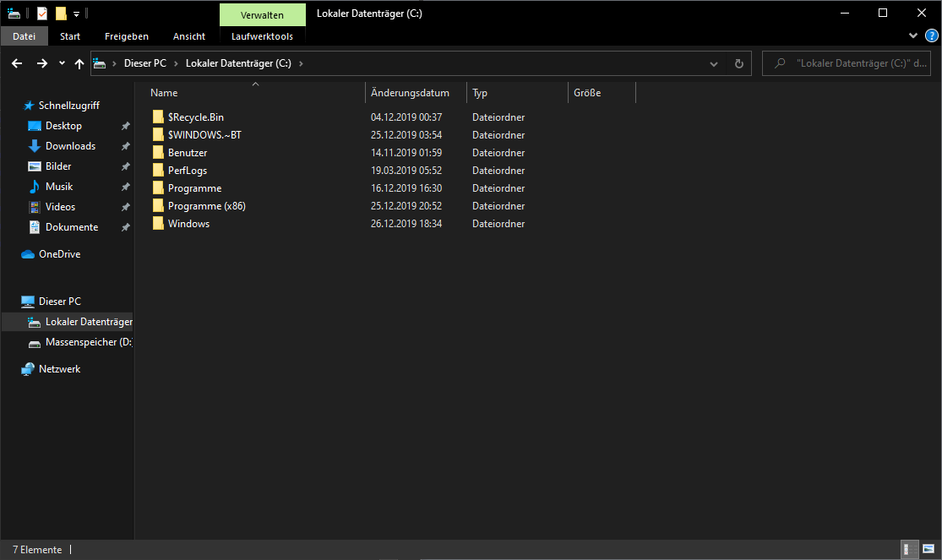942x560 pixels.
Task: Click the Schnellzugriff star icon
Action: pos(28,105)
